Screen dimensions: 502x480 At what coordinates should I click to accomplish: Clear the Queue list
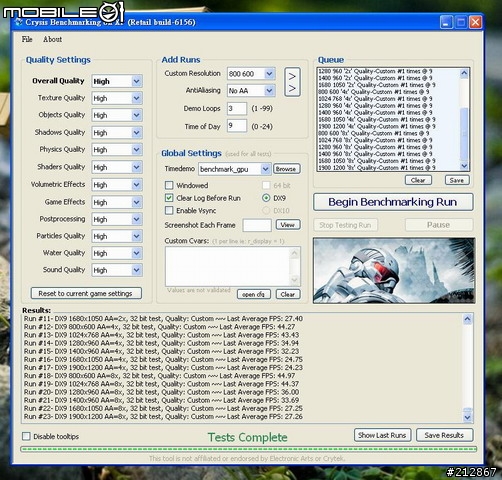point(418,180)
